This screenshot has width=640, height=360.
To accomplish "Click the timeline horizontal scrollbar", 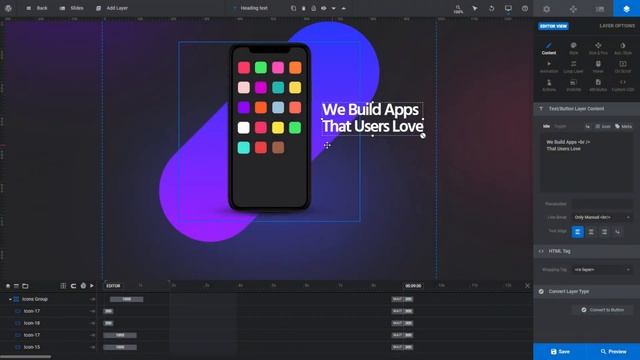I will click(x=26, y=357).
